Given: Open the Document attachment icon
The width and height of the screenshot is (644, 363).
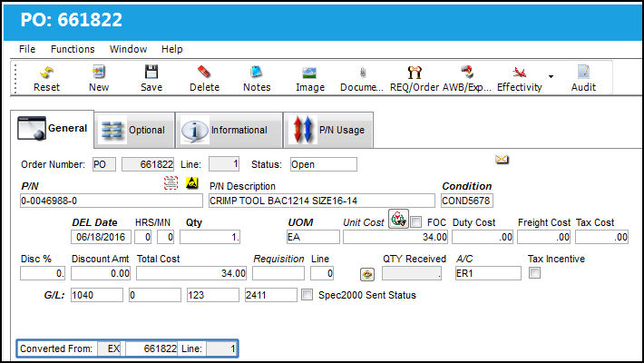Looking at the screenshot, I should pyautogui.click(x=362, y=73).
